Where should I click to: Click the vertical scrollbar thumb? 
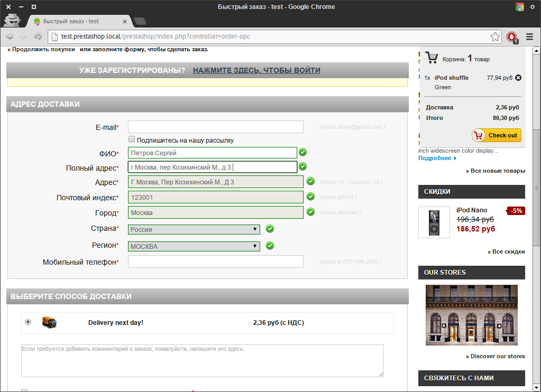coord(536,188)
